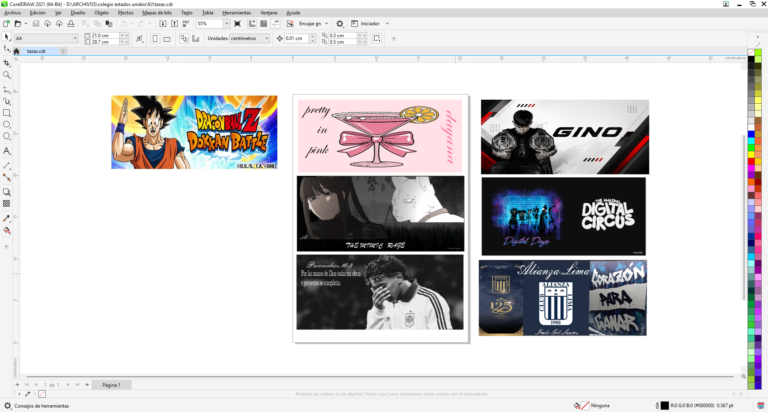This screenshot has width=768, height=412.
Task: Click the Paste icon
Action: pos(109,24)
